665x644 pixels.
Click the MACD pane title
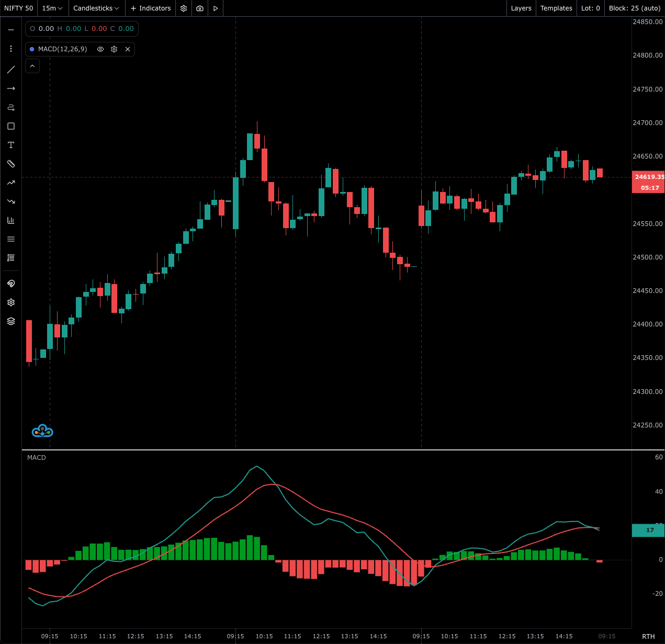click(x=37, y=458)
